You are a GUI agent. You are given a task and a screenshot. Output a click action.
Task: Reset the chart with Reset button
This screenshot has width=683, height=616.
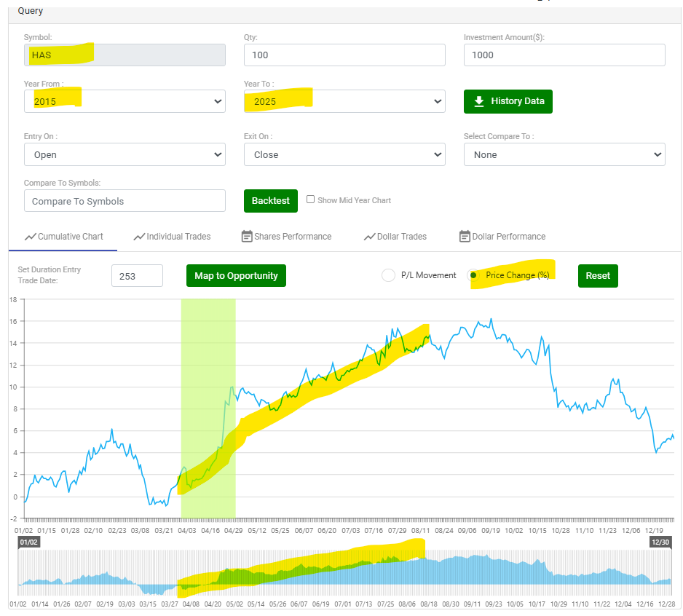click(598, 276)
